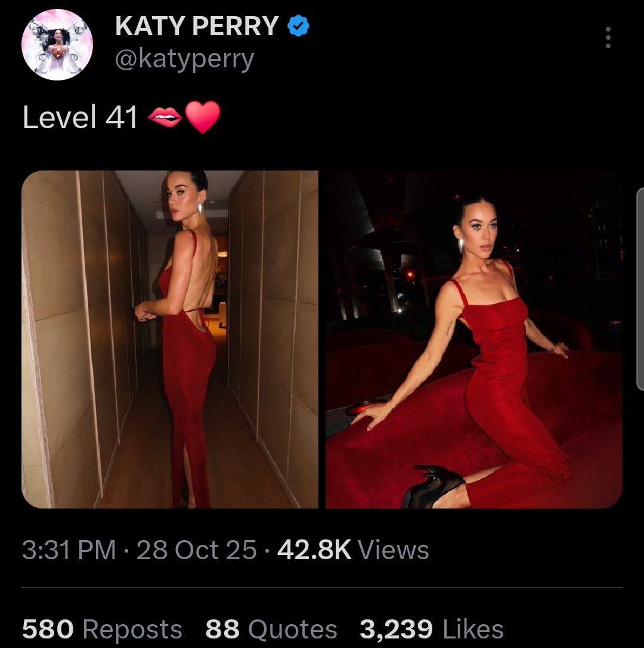Open the @katyperry handle
This screenshot has width=644, height=648.
(x=184, y=59)
